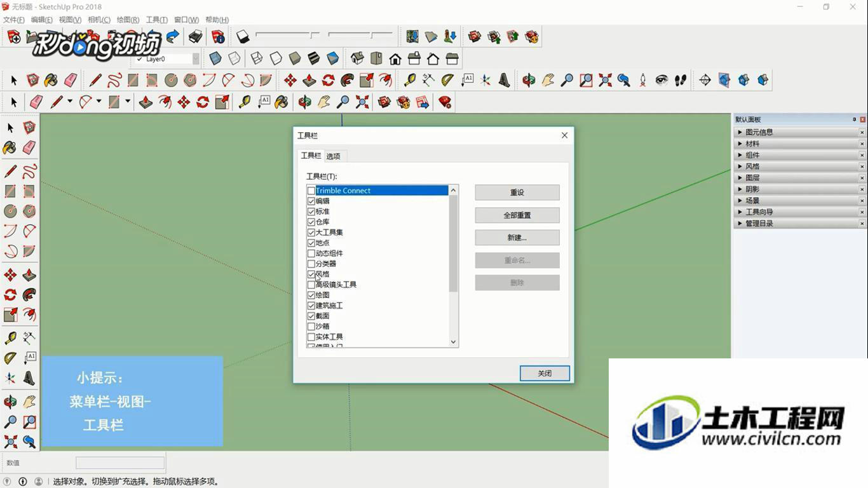This screenshot has height=488, width=868.
Task: Select the Rectangle tool in left toolbar
Action: (10, 191)
